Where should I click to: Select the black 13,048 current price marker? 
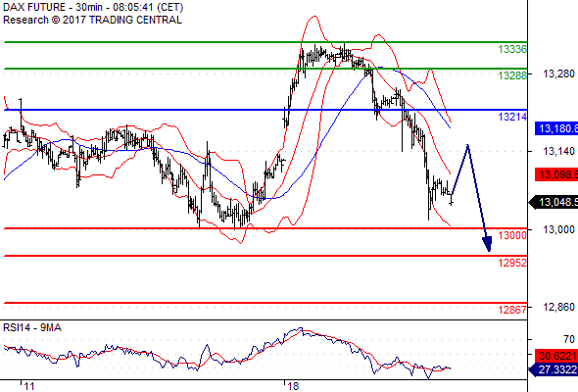(x=554, y=202)
